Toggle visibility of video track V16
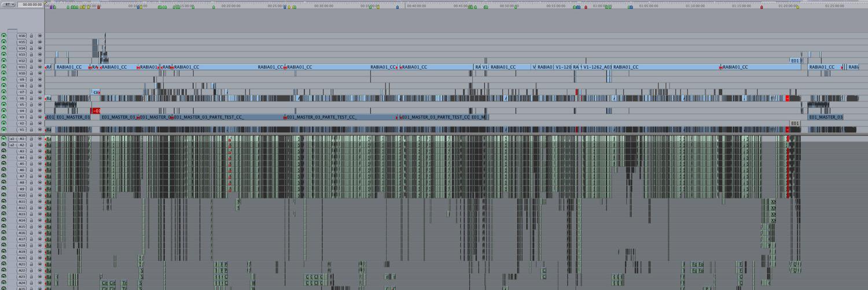 click(3, 36)
